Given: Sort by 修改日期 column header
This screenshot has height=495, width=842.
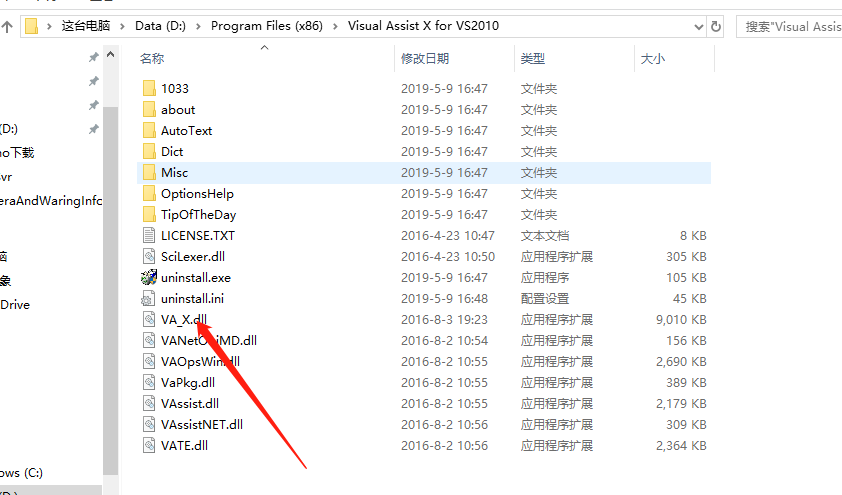Looking at the screenshot, I should [425, 59].
